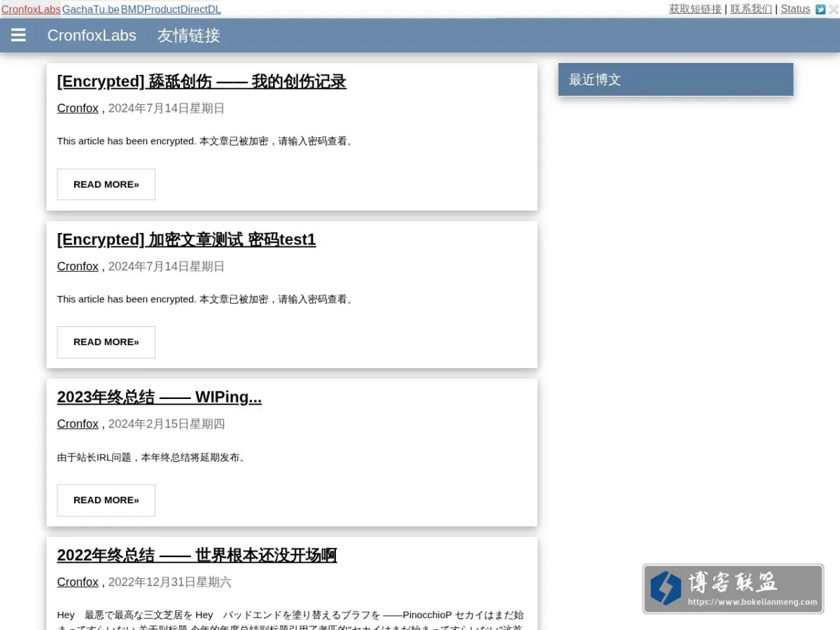Close the top banner bar
The image size is (840, 630).
(x=833, y=10)
